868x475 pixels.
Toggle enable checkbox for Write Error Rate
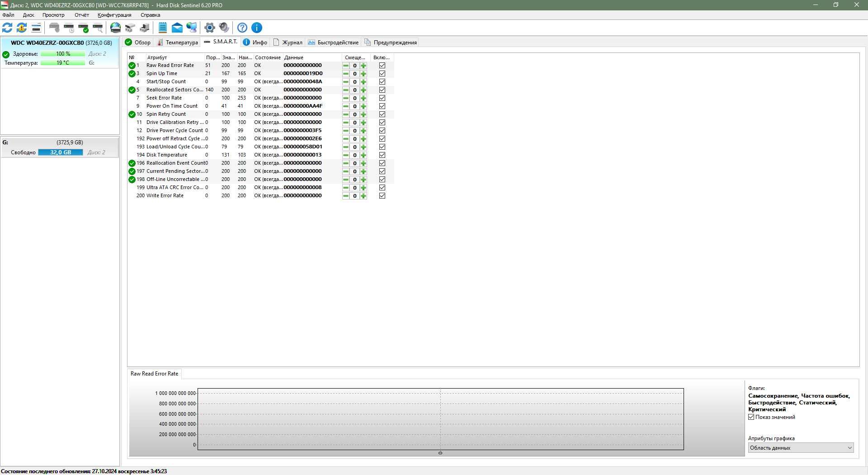tap(382, 196)
